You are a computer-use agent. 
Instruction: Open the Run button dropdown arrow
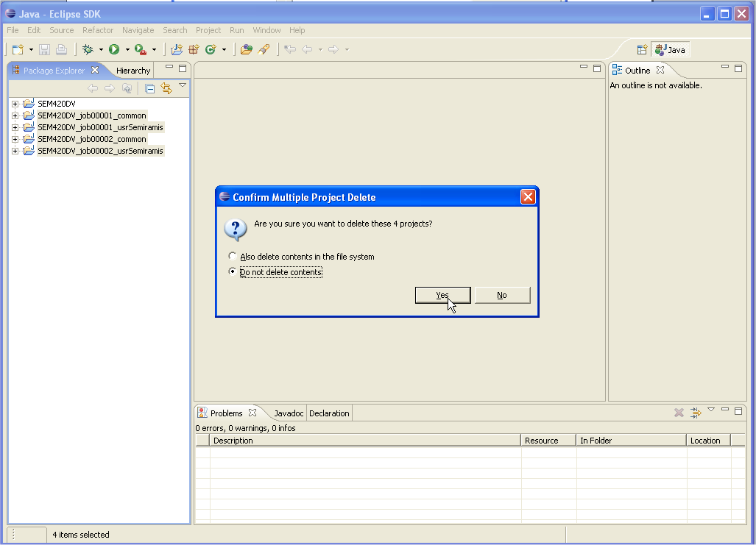(127, 50)
